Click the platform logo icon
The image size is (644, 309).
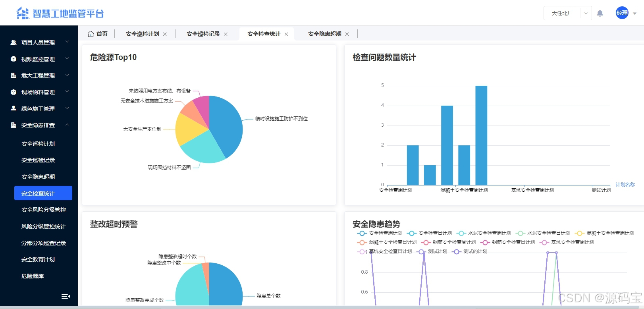(x=23, y=13)
